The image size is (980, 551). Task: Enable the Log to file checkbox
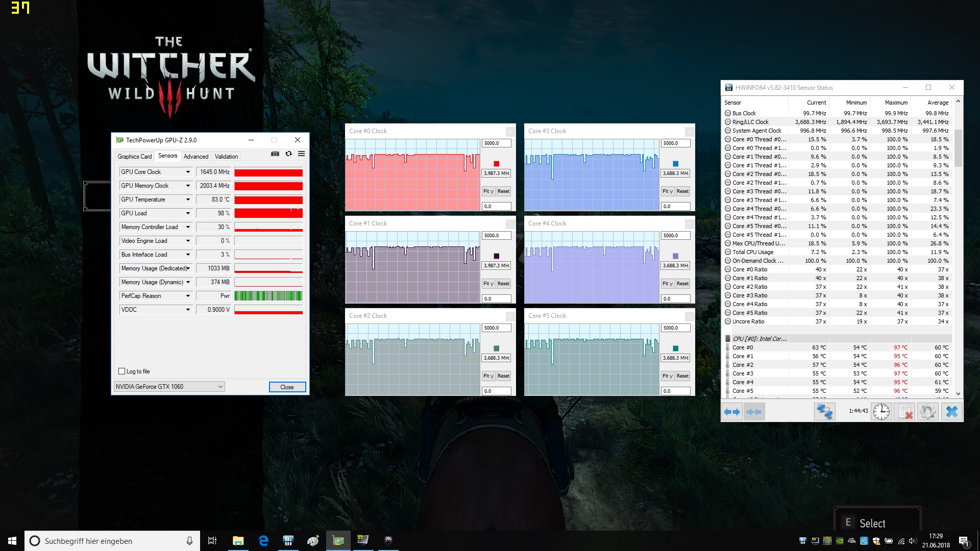tap(122, 371)
